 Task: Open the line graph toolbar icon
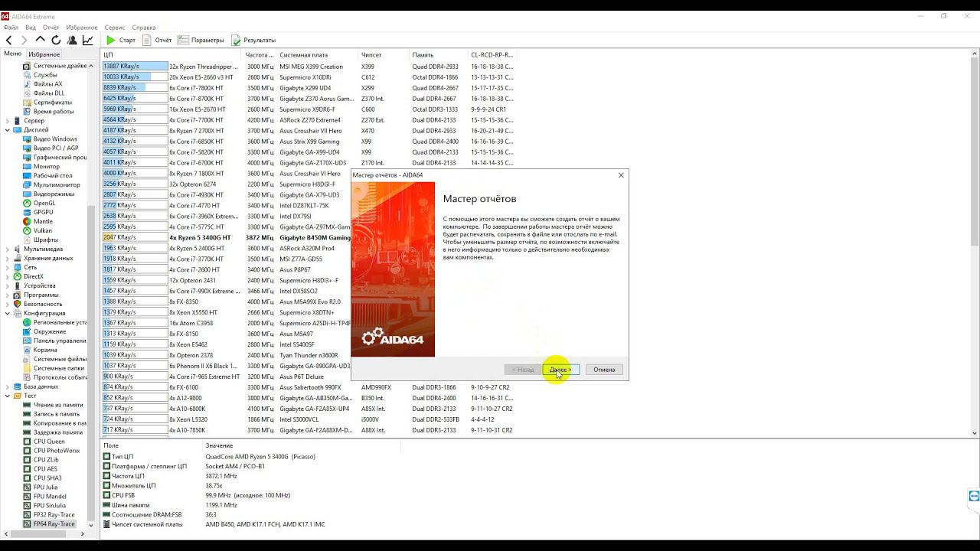click(x=88, y=40)
